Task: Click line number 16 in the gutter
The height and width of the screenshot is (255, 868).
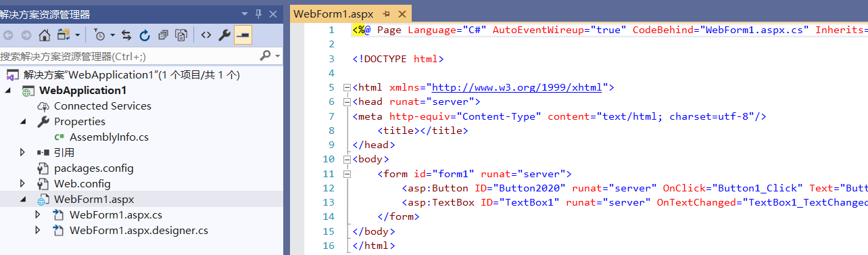Action: coord(329,246)
